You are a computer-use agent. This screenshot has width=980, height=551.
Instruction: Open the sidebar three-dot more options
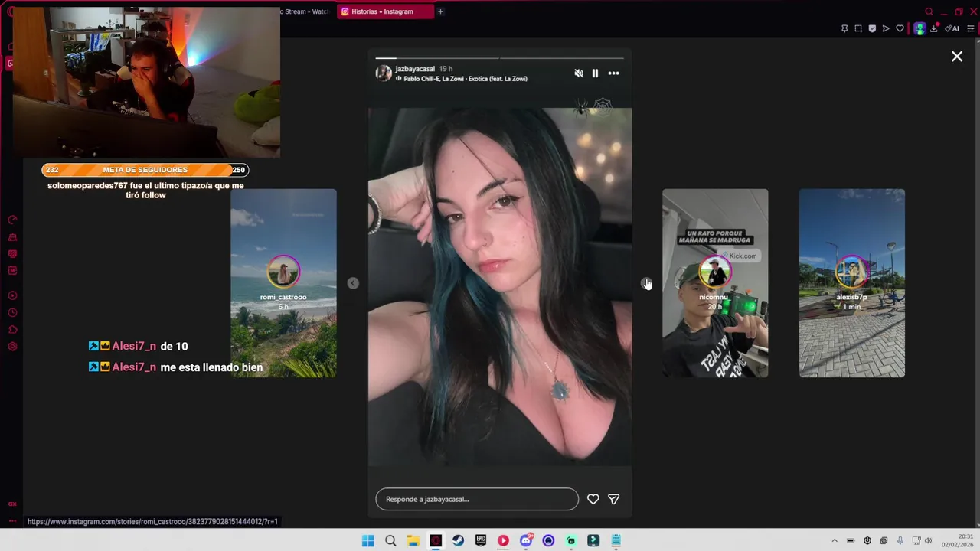coord(12,520)
